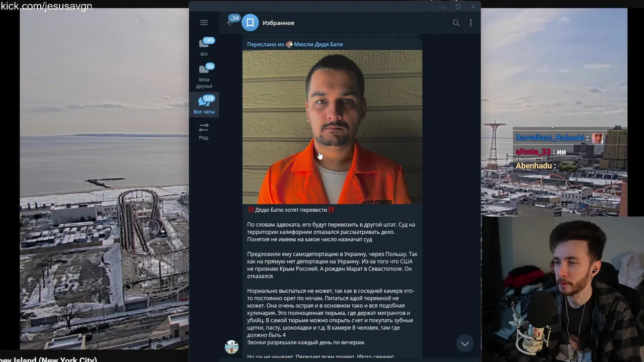Open the dct folder with 189 unread
Screen dimensions: 644x362
click(204, 46)
